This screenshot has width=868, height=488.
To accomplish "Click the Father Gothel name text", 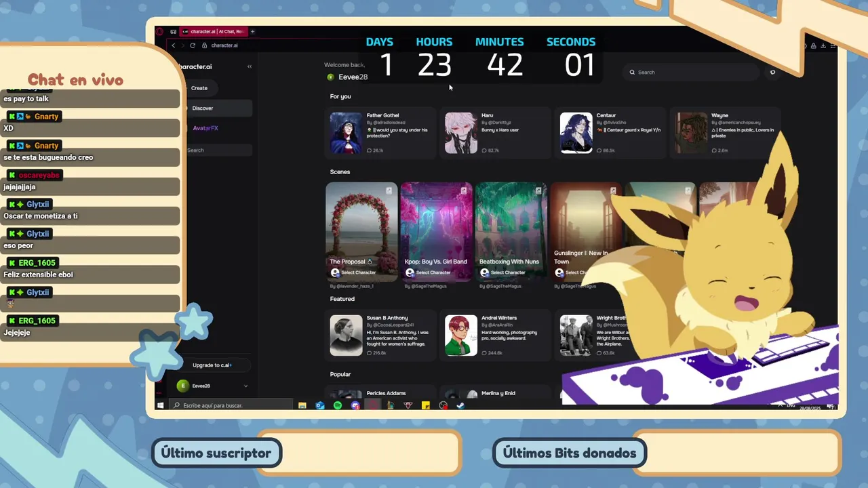I will coord(382,115).
